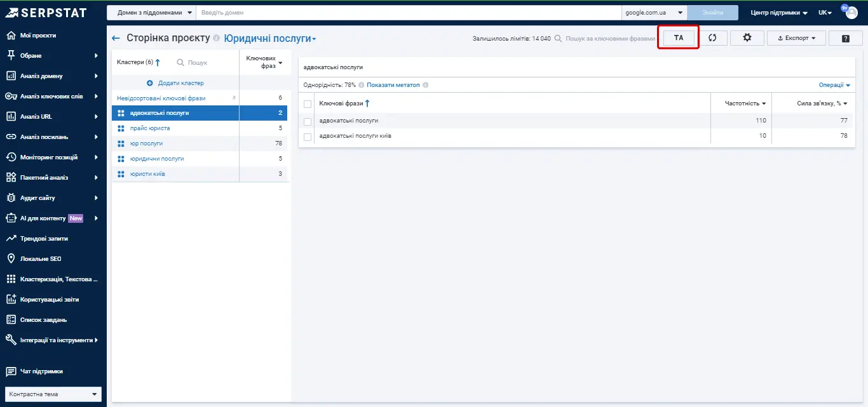This screenshot has height=407, width=868.
Task: Click the back arrow beside Сторінка проєкту
Action: [116, 38]
